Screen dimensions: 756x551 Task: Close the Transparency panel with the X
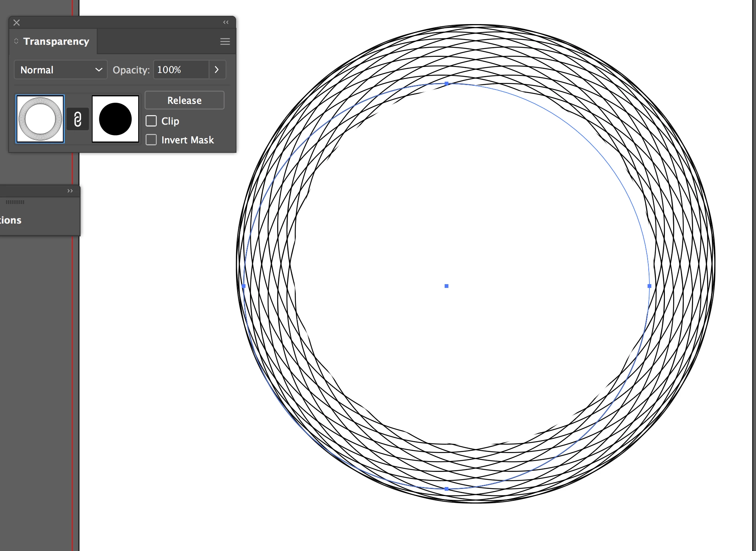pyautogui.click(x=17, y=23)
